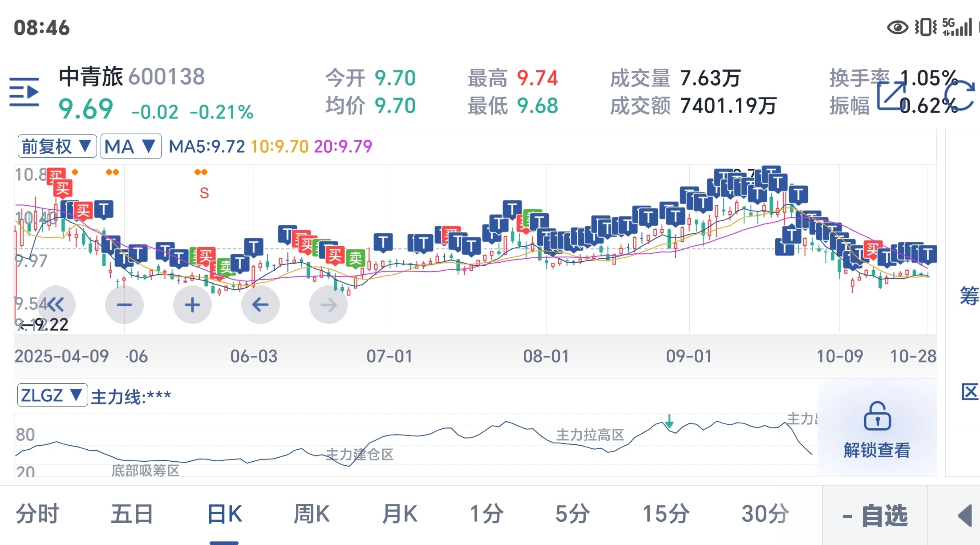Image resolution: width=980 pixels, height=545 pixels.
Task: Tap the external share/expand icon
Action: click(891, 95)
